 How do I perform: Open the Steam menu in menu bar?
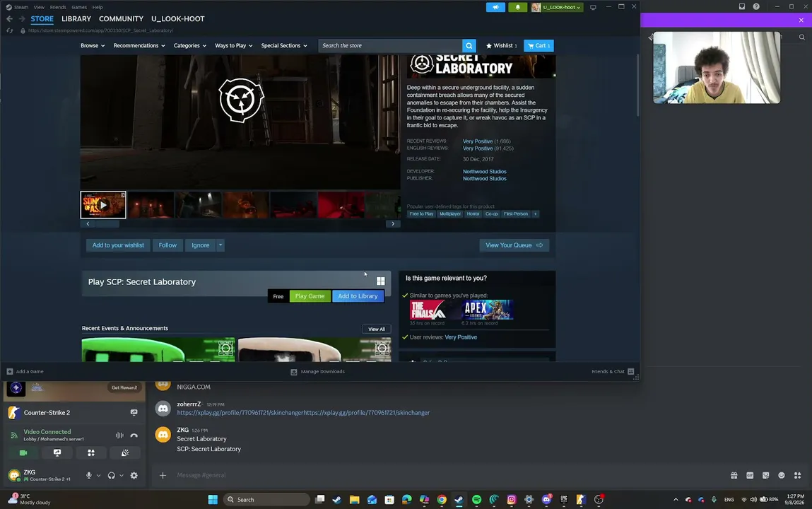click(x=21, y=7)
